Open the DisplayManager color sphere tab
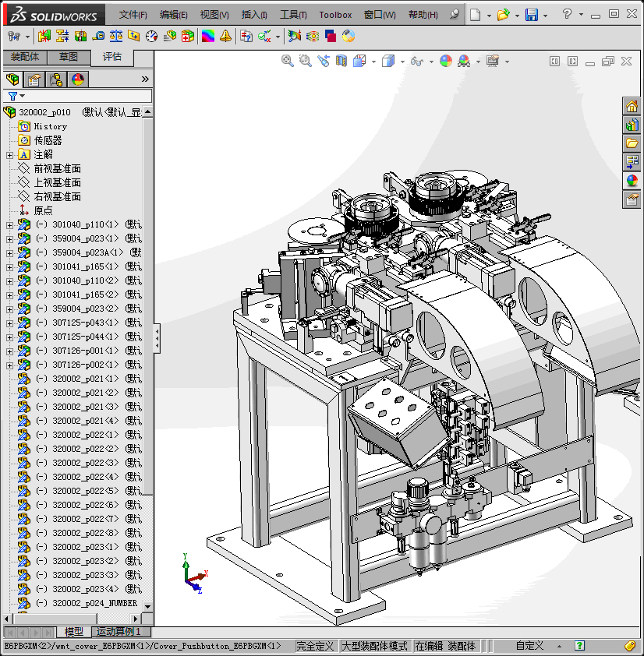The height and width of the screenshot is (656, 644). point(78,79)
